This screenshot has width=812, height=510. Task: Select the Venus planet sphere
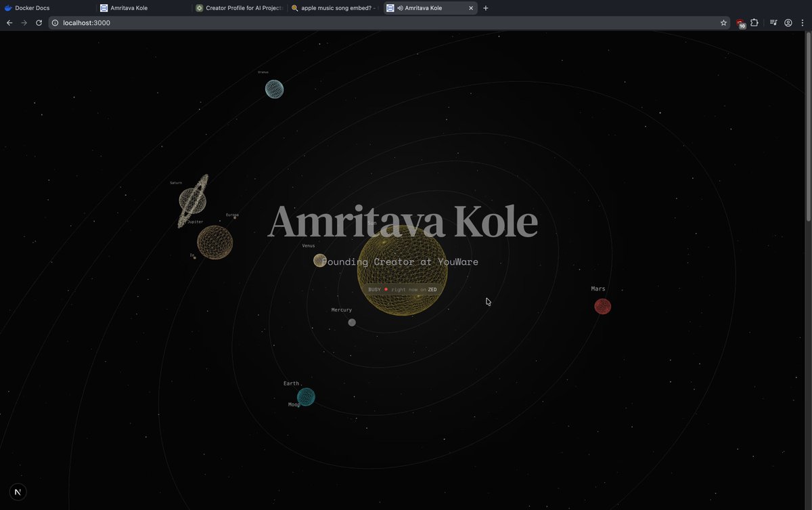point(319,261)
